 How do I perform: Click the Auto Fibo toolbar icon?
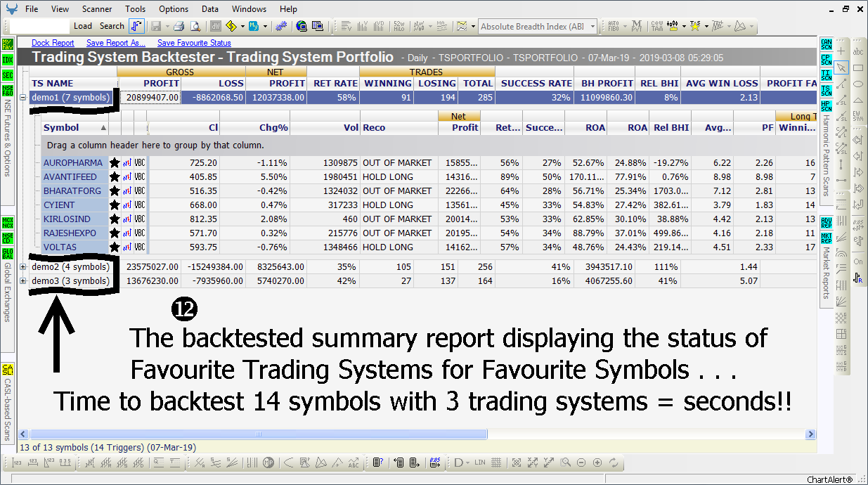pyautogui.click(x=613, y=26)
